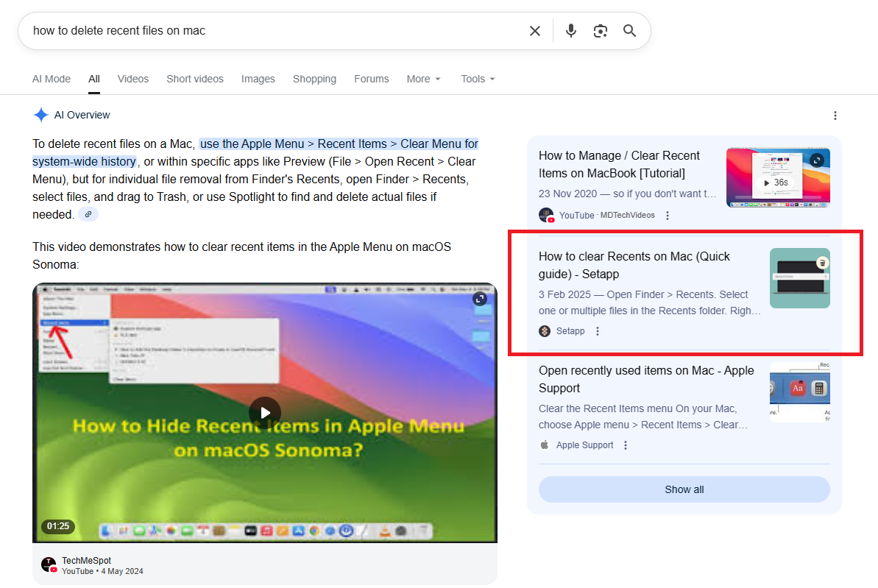
Task: Switch to the Videos tab
Action: [132, 79]
